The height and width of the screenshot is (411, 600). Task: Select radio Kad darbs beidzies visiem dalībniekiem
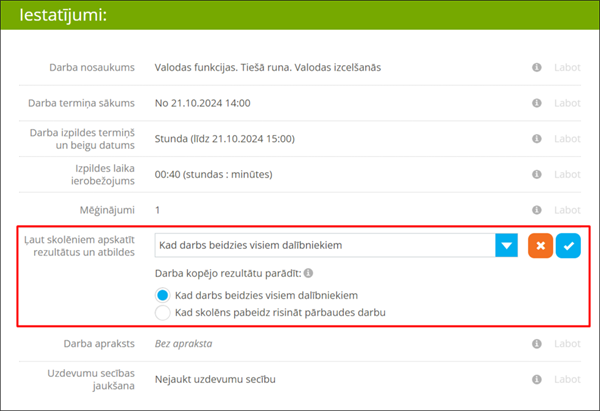click(164, 295)
